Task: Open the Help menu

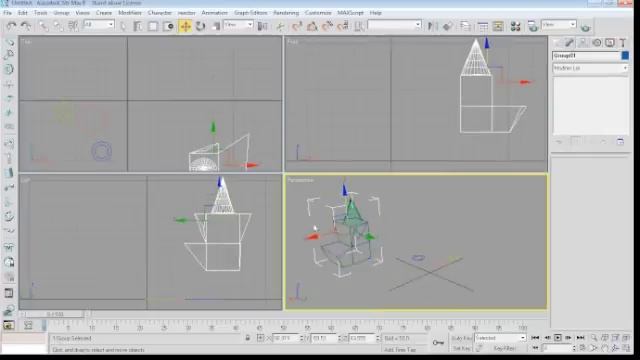Action: [x=376, y=13]
